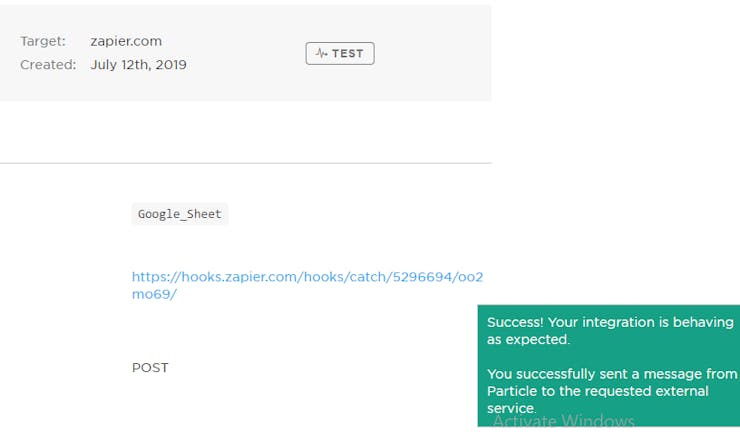Viewport: 740px width, 432px height.
Task: Click "Particle to the requested external" text line
Action: [x=597, y=391]
